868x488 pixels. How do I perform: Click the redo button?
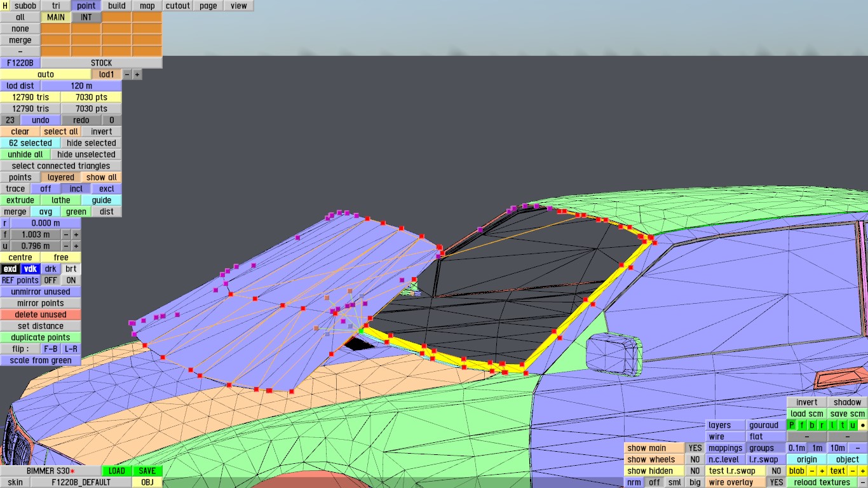(x=81, y=120)
